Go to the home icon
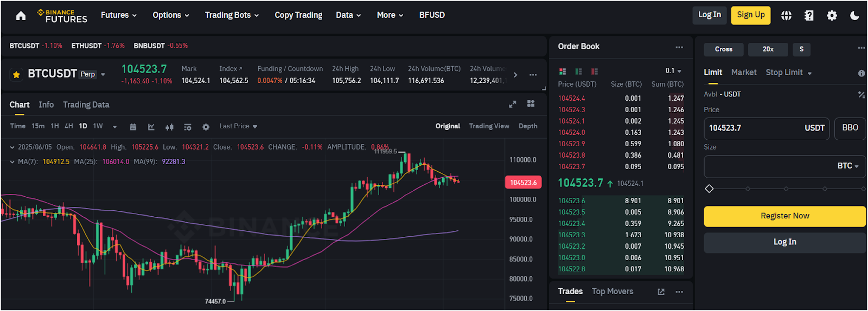This screenshot has width=868, height=311. 21,16
